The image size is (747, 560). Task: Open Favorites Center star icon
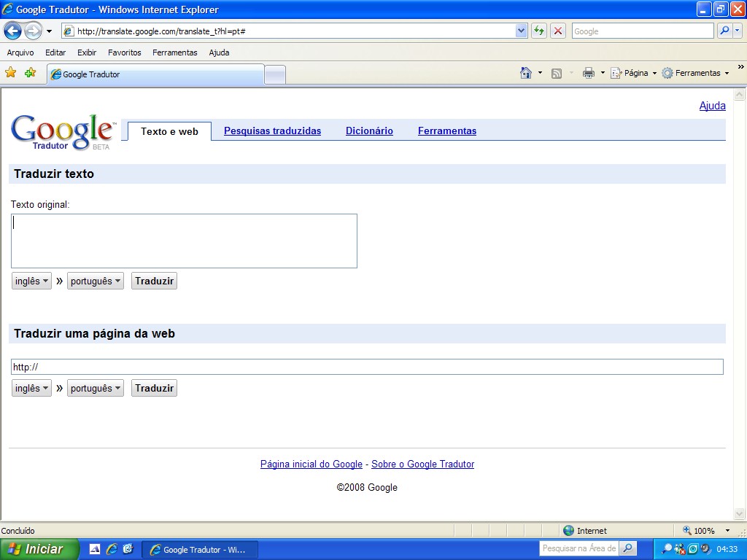click(x=11, y=73)
